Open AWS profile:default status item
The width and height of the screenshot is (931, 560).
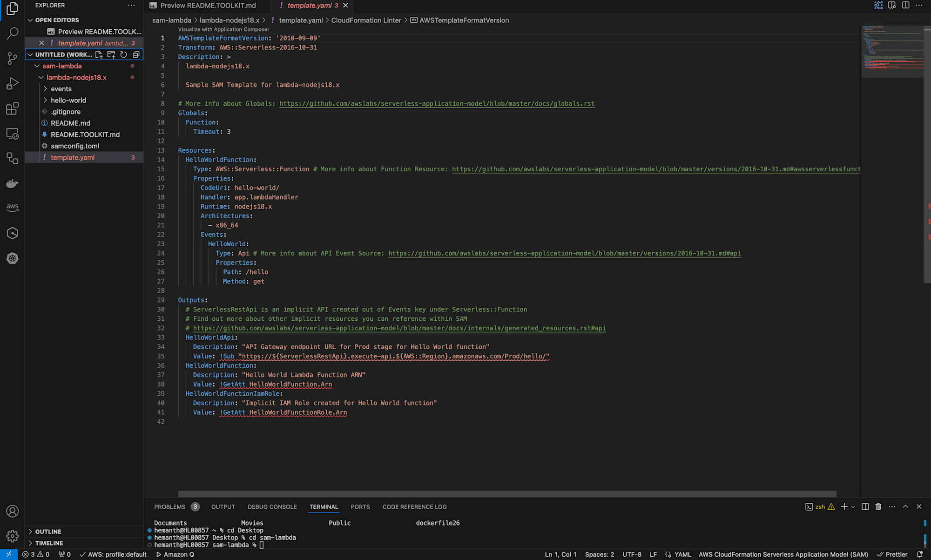pos(113,554)
